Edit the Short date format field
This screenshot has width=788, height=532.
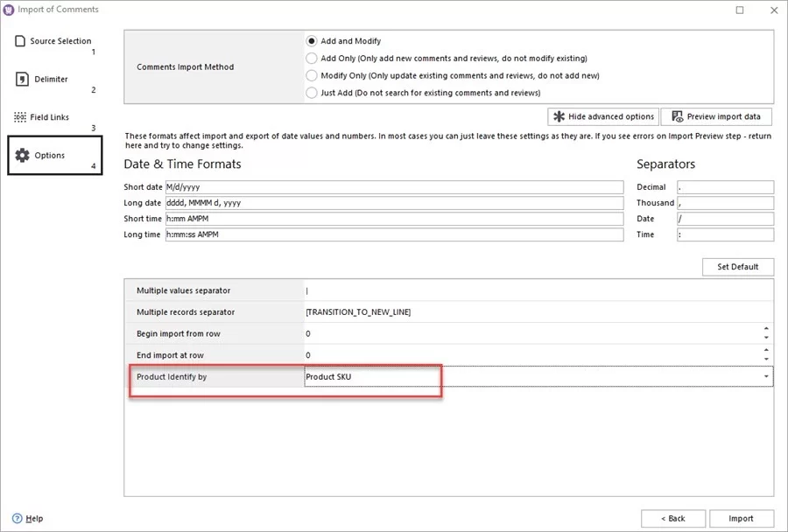pyautogui.click(x=394, y=186)
